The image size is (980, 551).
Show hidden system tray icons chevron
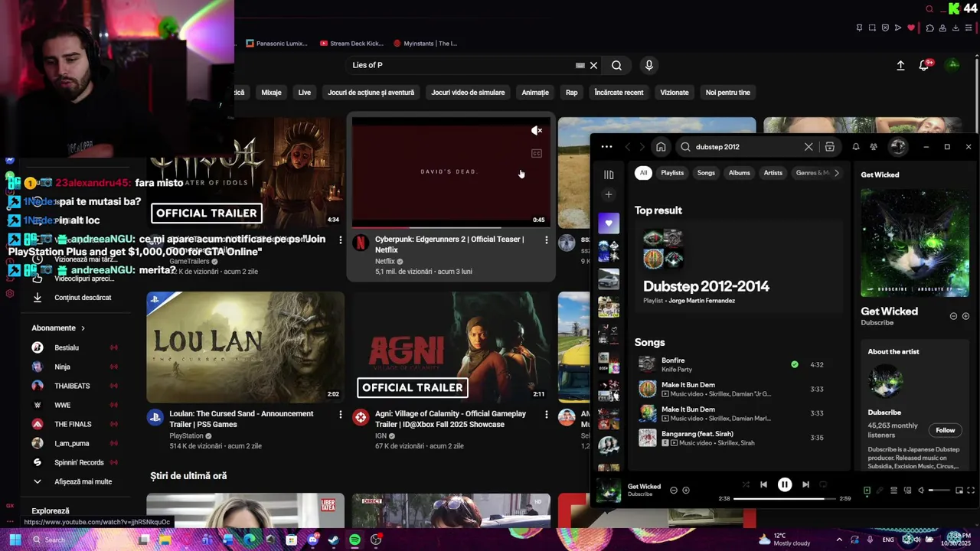pyautogui.click(x=839, y=540)
